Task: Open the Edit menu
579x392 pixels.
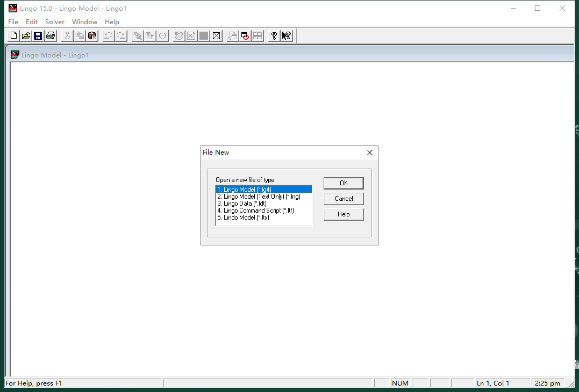Action: (32, 22)
